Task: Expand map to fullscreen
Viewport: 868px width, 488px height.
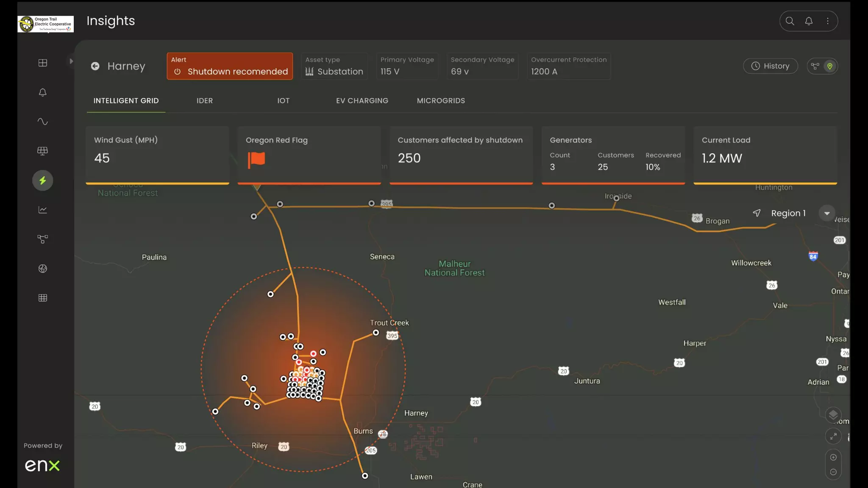Action: 833,436
